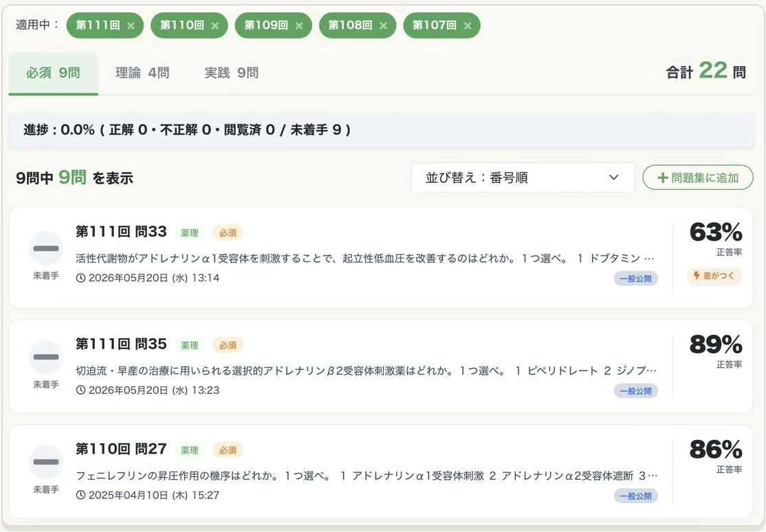Click the 必須 tag on 第111回 問35
Viewport: 766px width, 532px height.
[228, 345]
